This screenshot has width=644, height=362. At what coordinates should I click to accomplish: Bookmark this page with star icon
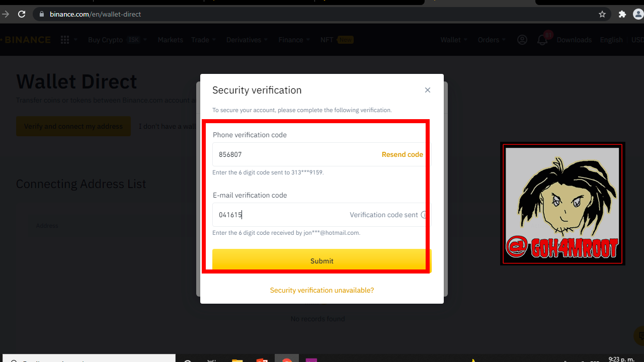pos(602,14)
